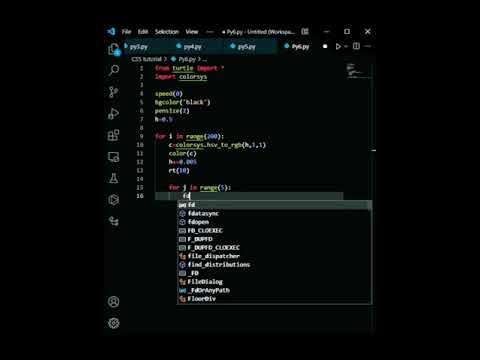Place cursor on bgcolor('black') line
Screen dimensions: 480x360
[182, 102]
